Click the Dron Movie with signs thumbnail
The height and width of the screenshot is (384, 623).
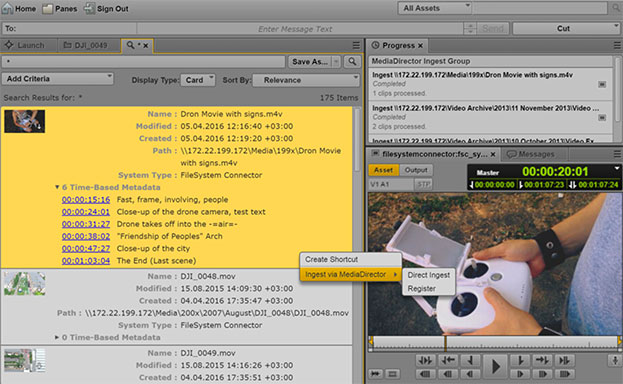coord(25,121)
